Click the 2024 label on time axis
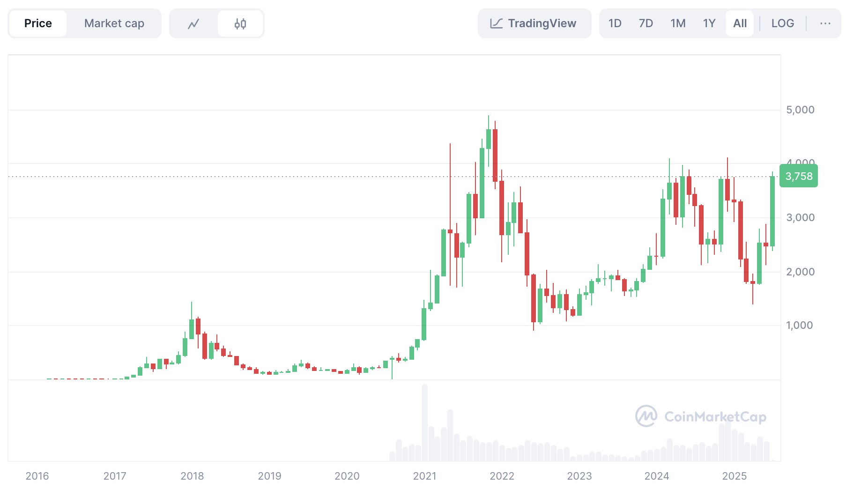Viewport: 846px width, 504px height. point(656,476)
